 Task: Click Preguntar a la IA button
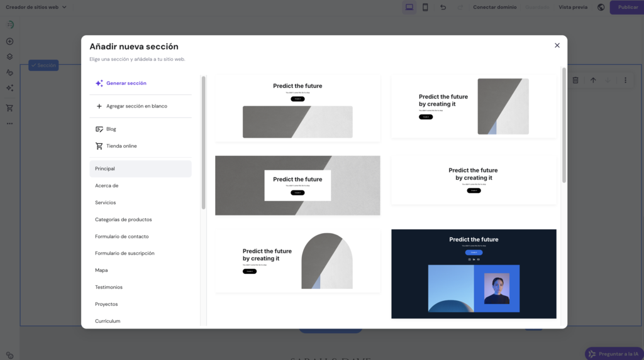point(614,354)
